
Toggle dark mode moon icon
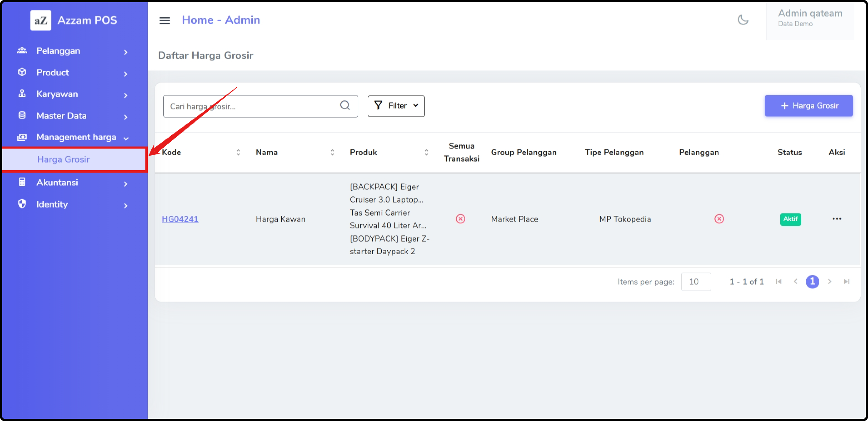click(743, 20)
